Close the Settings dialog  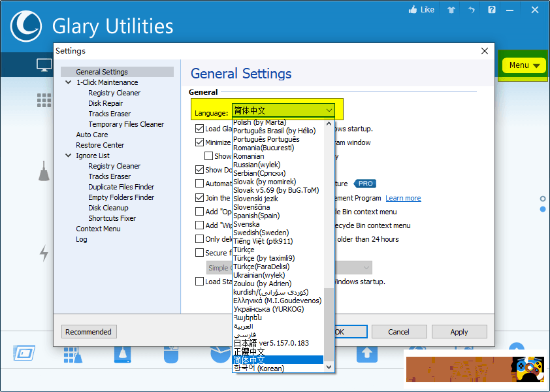[485, 51]
